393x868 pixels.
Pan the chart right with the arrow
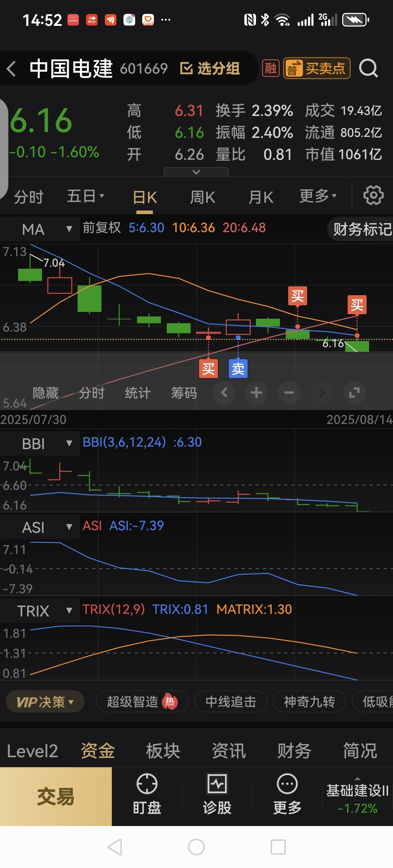point(322,393)
